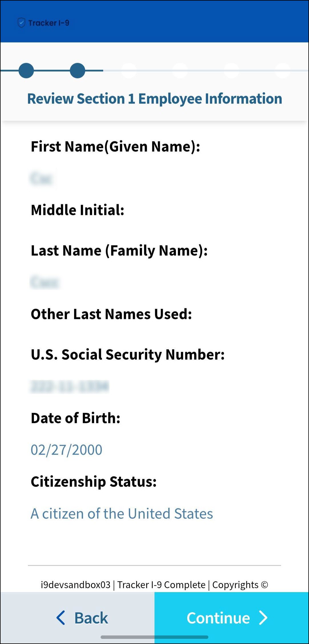Click the Review Section 1 Employee Information heading
Screen dimensions: 309x644
(x=154, y=99)
